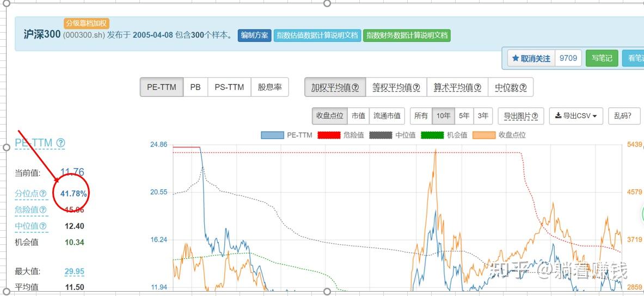Image resolution: width=644 pixels, height=296 pixels.
Task: Click the 5439 right axis label
Action: coord(634,144)
